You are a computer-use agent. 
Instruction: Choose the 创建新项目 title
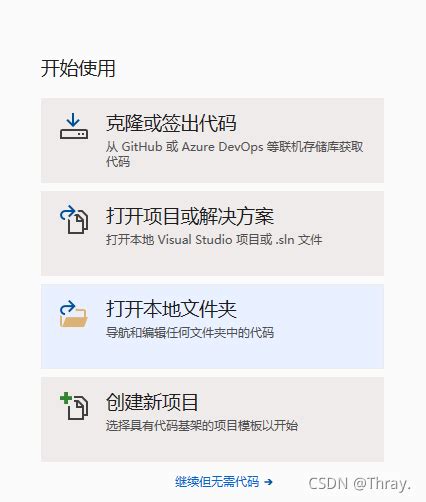152,402
